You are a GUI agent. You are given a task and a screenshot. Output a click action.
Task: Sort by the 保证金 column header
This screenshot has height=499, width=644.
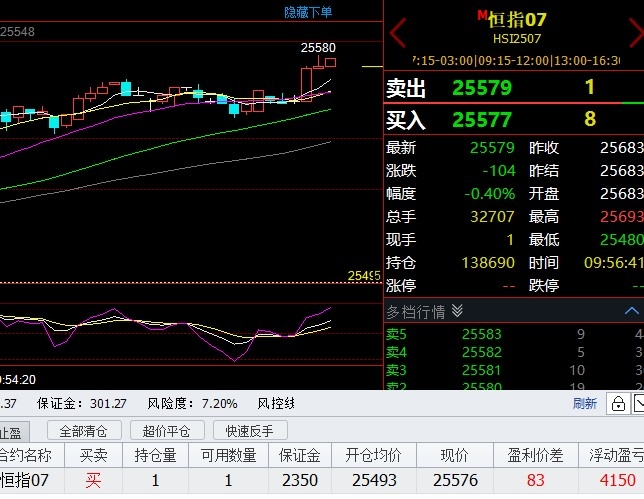point(300,455)
